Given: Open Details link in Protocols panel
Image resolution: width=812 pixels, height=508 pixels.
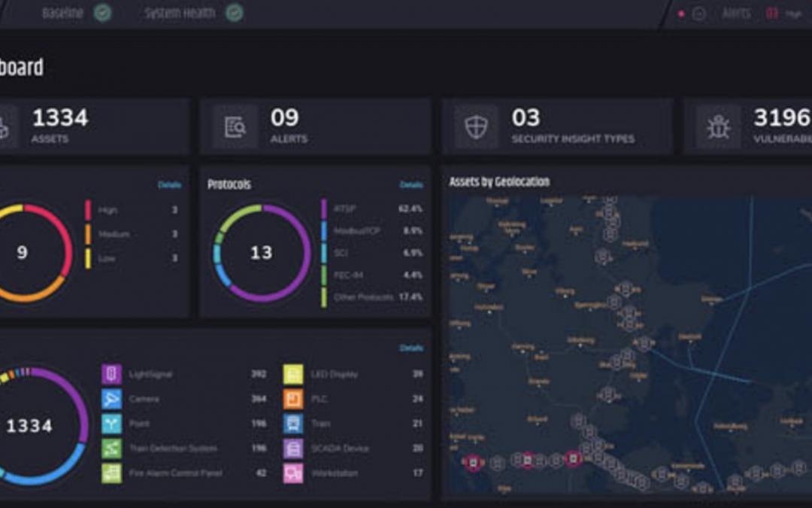Looking at the screenshot, I should pyautogui.click(x=411, y=185).
